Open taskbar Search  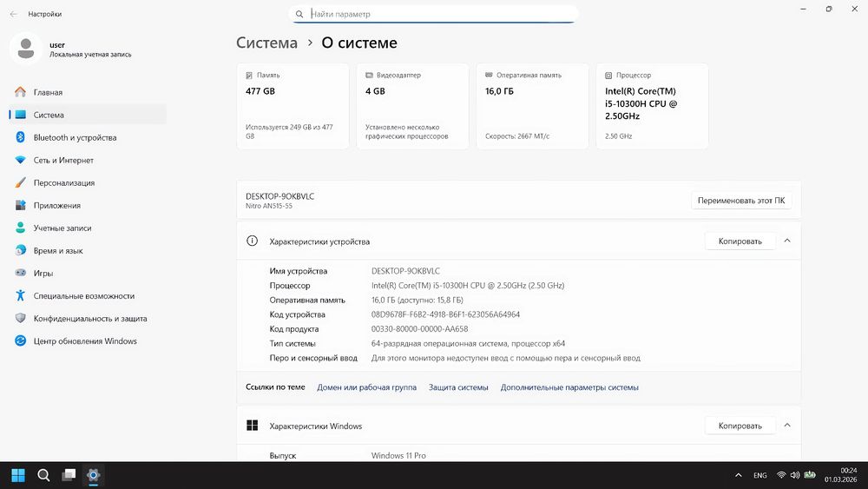[43, 475]
